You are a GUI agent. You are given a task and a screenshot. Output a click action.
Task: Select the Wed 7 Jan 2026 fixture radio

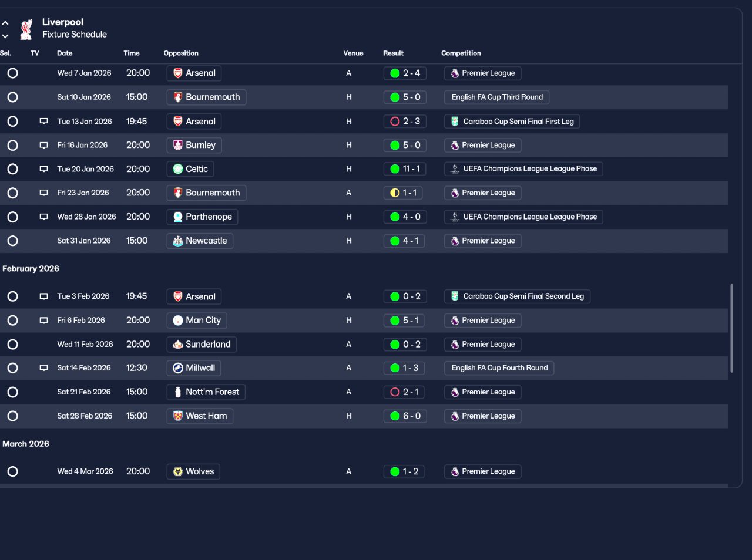(12, 73)
